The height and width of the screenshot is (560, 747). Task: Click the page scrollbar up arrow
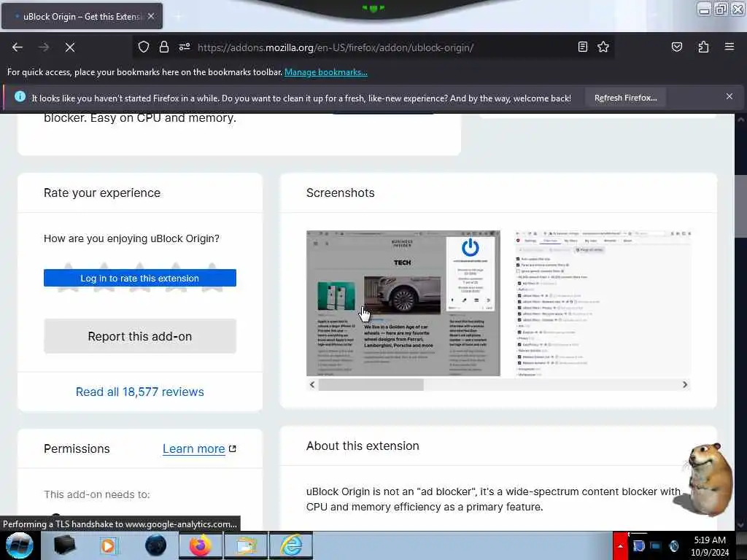[740, 119]
